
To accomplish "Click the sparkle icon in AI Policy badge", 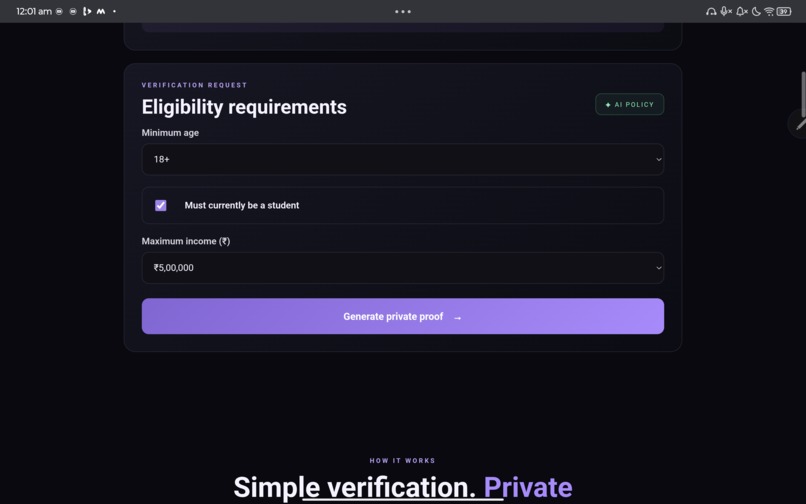I will tap(608, 105).
